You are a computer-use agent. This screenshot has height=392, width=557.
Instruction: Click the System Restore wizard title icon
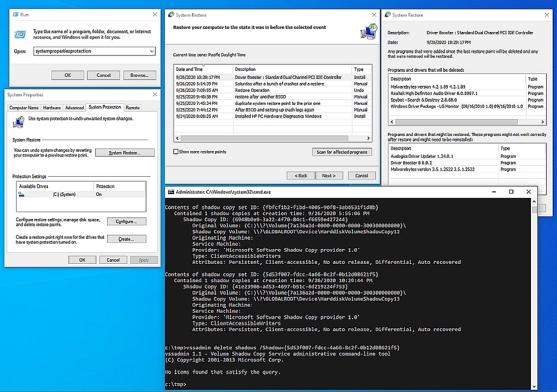(171, 15)
